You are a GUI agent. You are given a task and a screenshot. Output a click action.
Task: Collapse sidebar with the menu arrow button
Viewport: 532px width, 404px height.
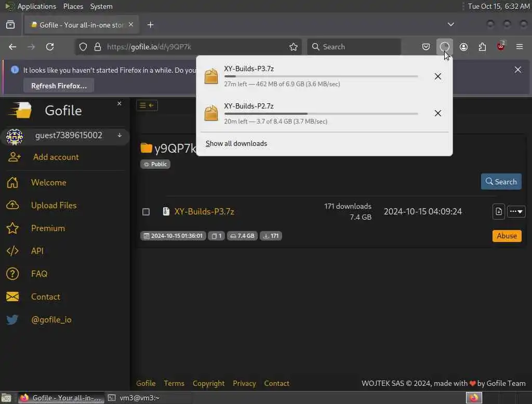(x=147, y=105)
